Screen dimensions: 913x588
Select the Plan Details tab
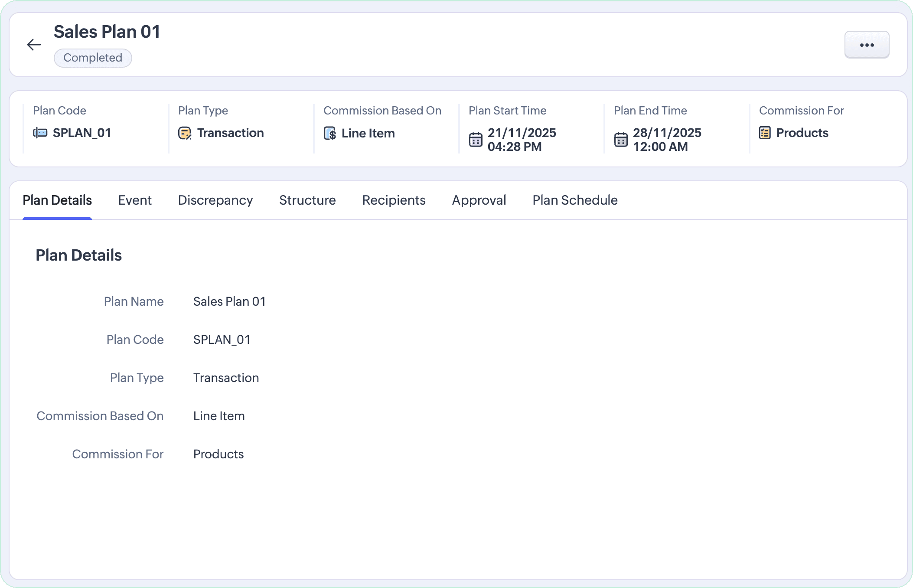[57, 200]
